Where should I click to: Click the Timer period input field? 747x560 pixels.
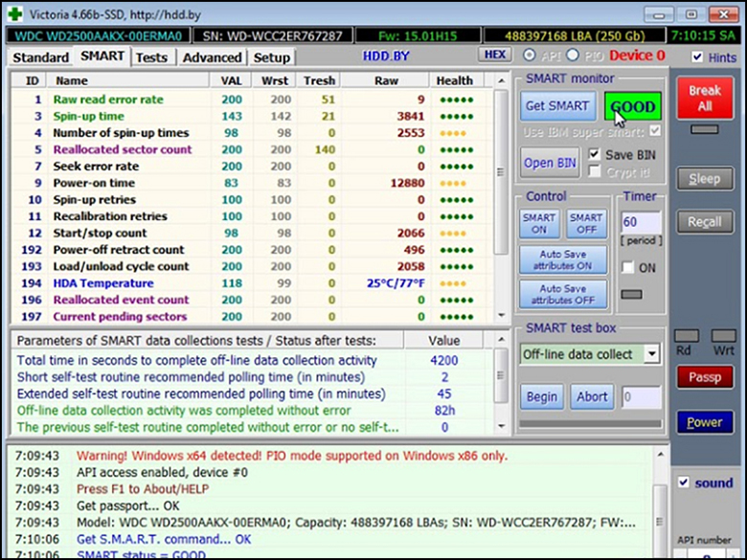pos(640,222)
